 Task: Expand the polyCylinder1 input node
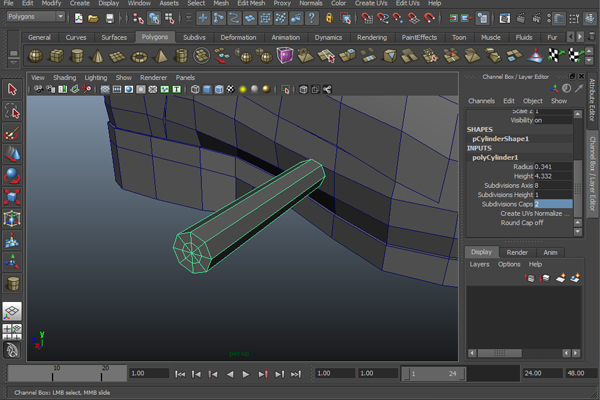(x=495, y=157)
